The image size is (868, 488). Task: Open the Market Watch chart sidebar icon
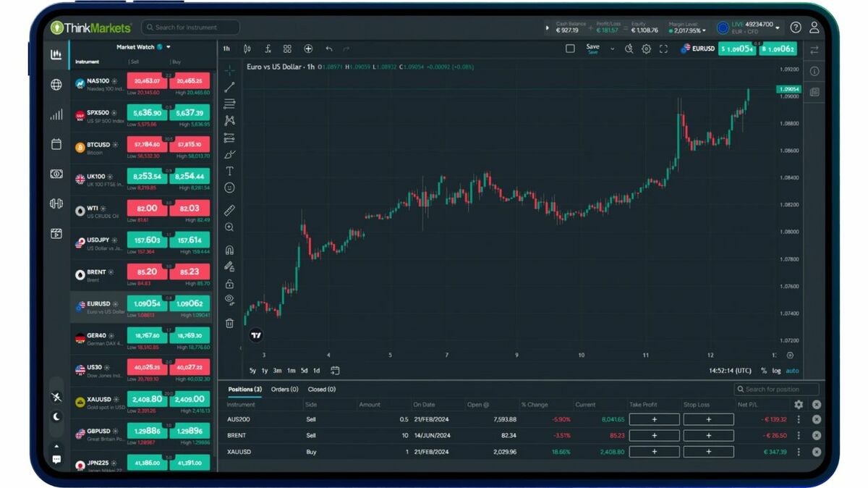(56, 54)
